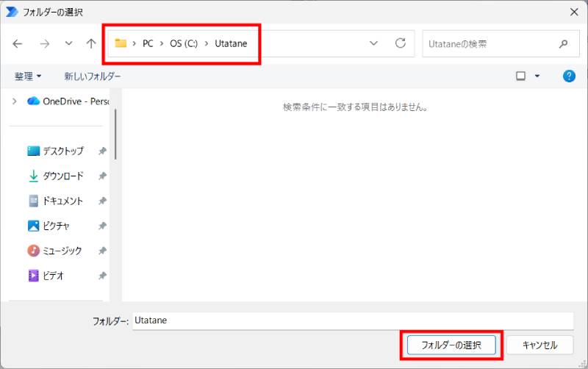Expand the address bar history dropdown
This screenshot has height=369, width=588.
tap(373, 43)
